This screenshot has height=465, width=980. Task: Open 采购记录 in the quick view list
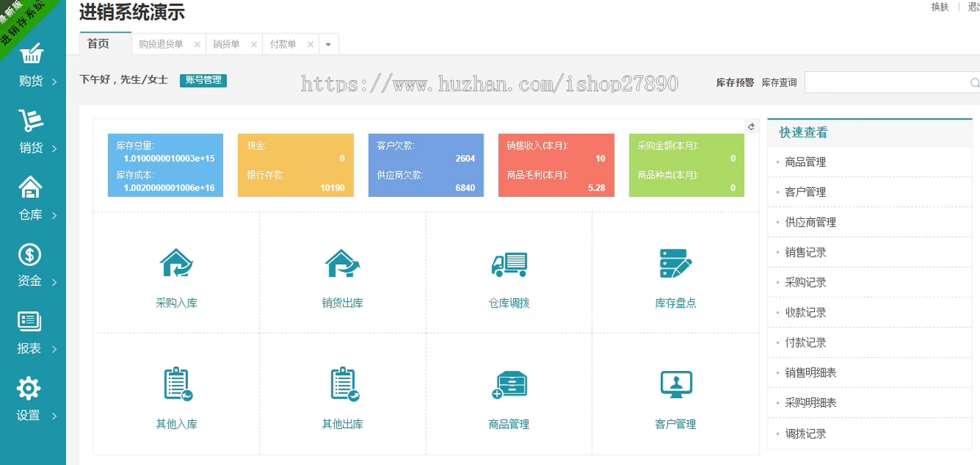[x=805, y=282]
